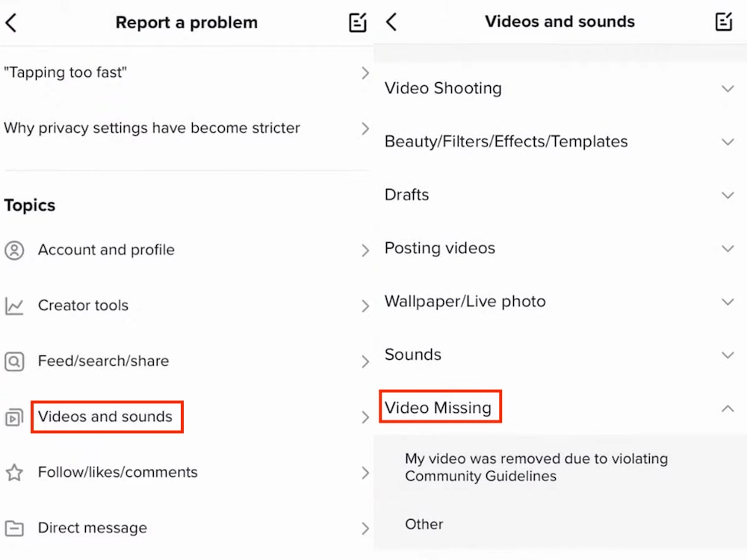
Task: Go back from the Report a problem screen
Action: [x=12, y=22]
